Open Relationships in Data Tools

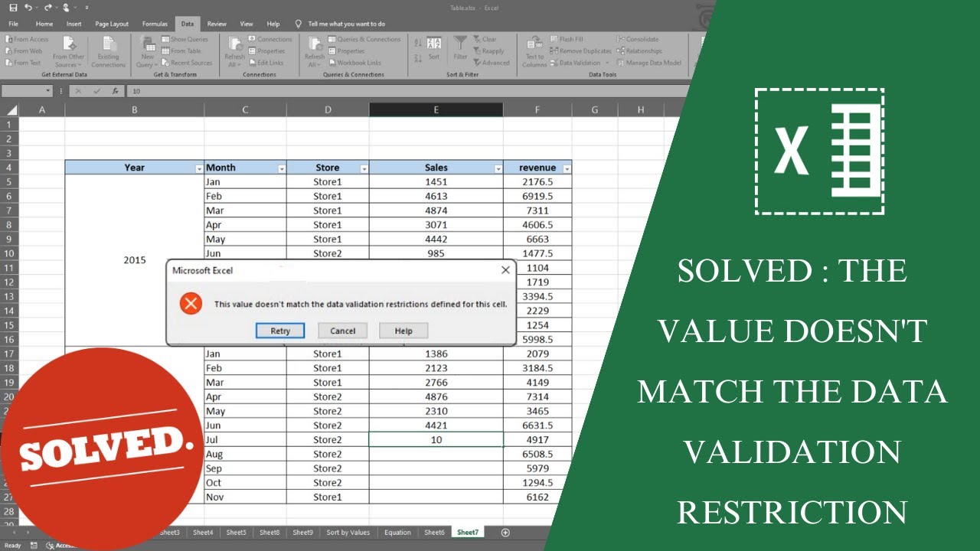coord(639,51)
